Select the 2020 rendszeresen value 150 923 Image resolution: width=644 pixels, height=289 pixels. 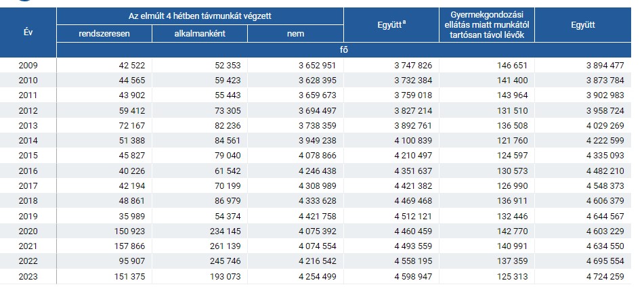point(129,231)
